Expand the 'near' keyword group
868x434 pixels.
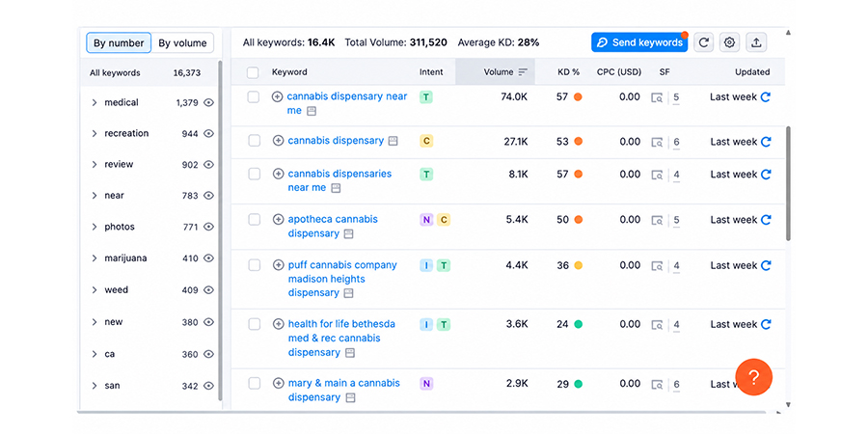[95, 196]
